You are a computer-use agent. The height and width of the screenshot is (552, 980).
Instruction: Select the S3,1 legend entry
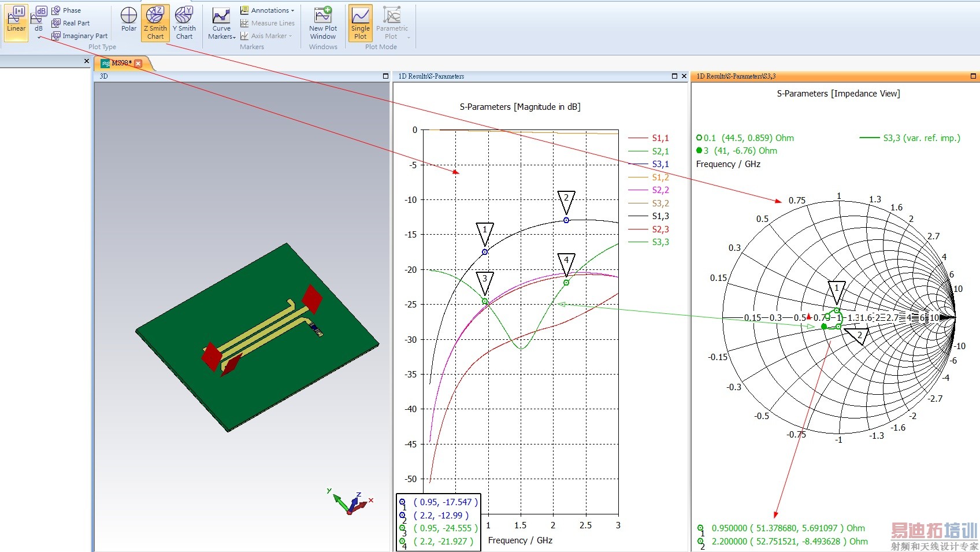(x=649, y=164)
